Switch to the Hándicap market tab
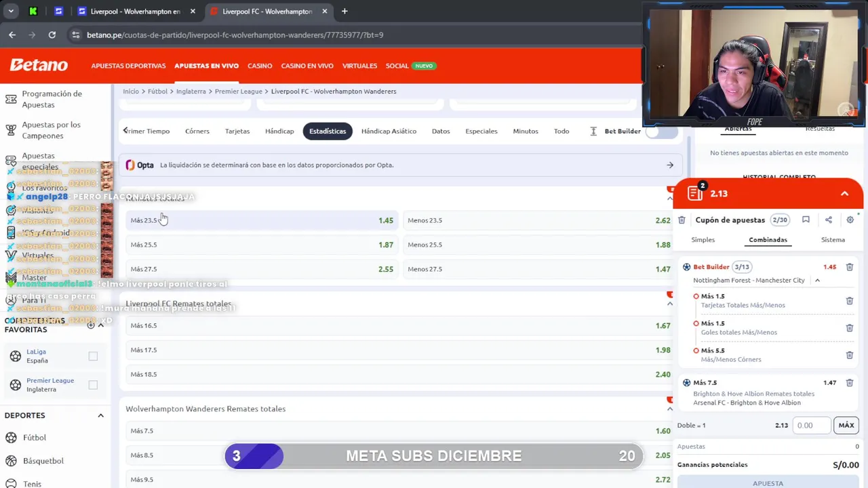Image resolution: width=868 pixels, height=488 pixels. (279, 131)
